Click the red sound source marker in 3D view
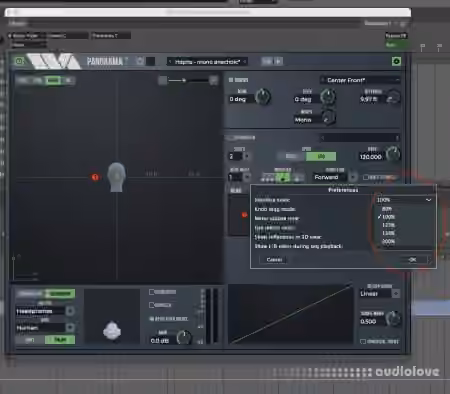This screenshot has height=394, width=450. point(95,177)
